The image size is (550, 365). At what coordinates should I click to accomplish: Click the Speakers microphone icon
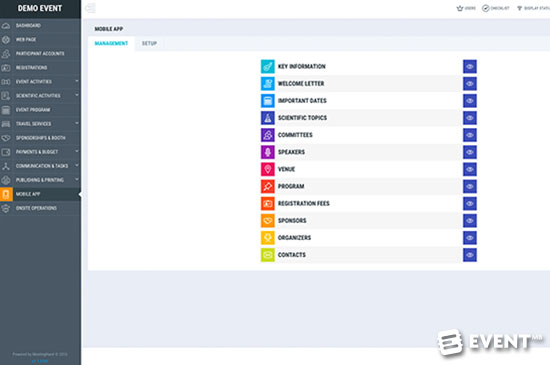click(268, 152)
